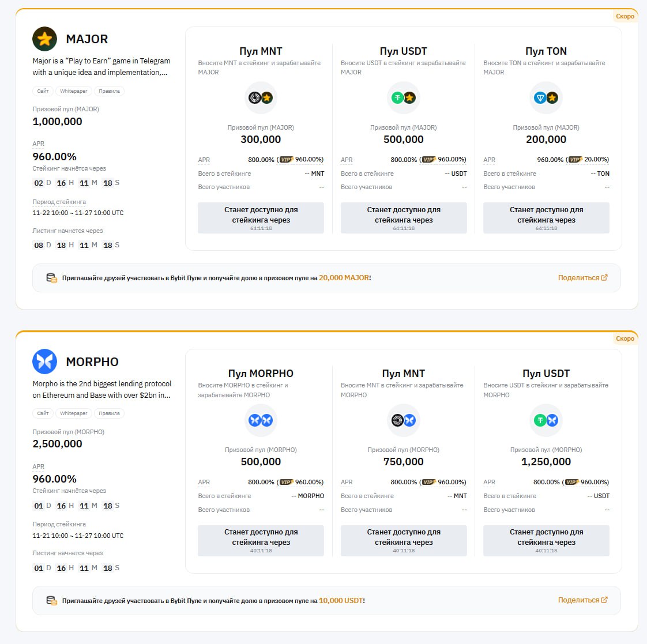
Task: Click the staking period 11-22 10:00 ~ 11-27 10:00 UTC
Action: coord(78,213)
